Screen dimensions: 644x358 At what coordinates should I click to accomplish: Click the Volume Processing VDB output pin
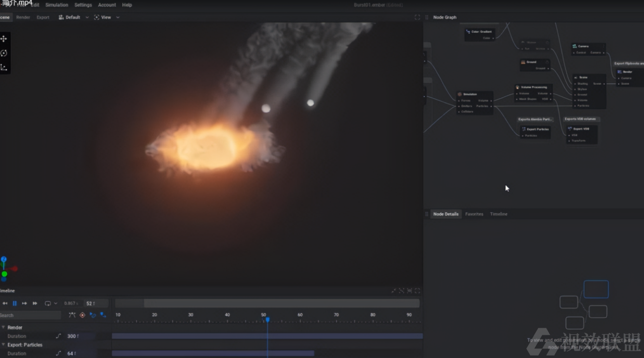pos(550,99)
